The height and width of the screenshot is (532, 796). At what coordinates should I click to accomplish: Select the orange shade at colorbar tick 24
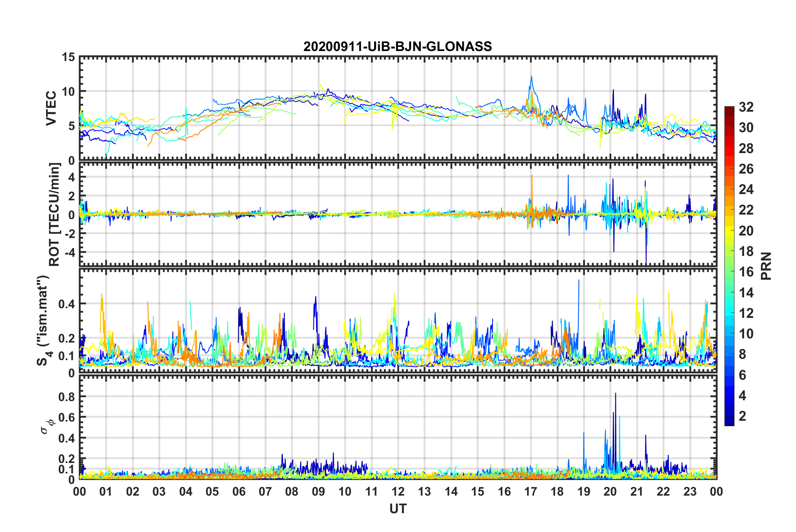pyautogui.click(x=729, y=189)
